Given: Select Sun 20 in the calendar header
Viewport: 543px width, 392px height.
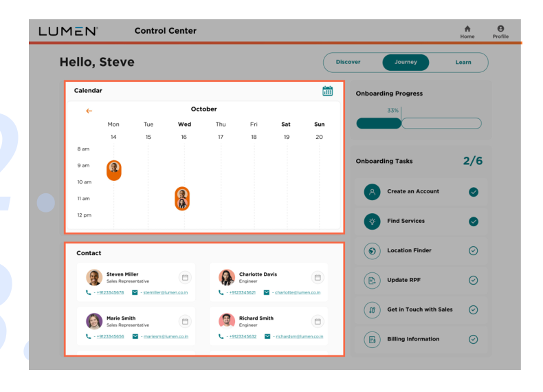Looking at the screenshot, I should 320,130.
